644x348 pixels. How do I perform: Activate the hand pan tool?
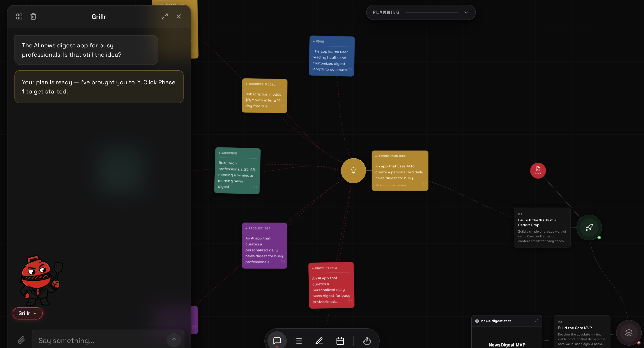click(x=367, y=341)
